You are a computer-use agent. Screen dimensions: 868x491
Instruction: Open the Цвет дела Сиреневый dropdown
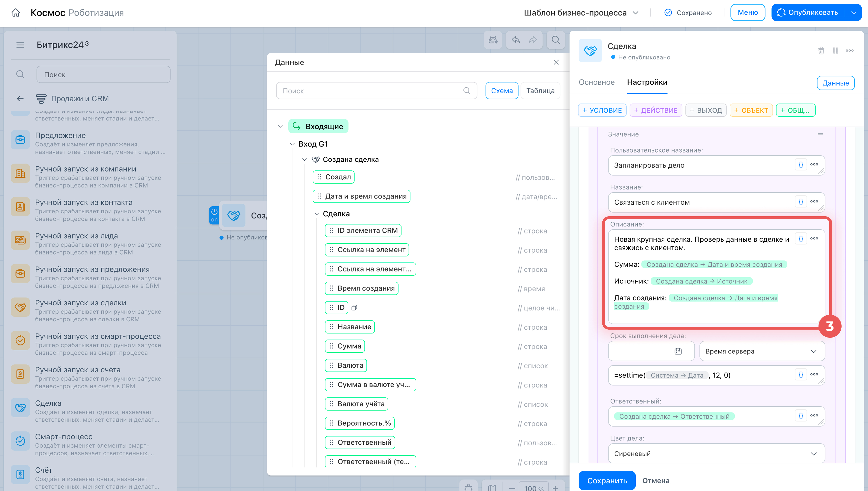point(716,453)
